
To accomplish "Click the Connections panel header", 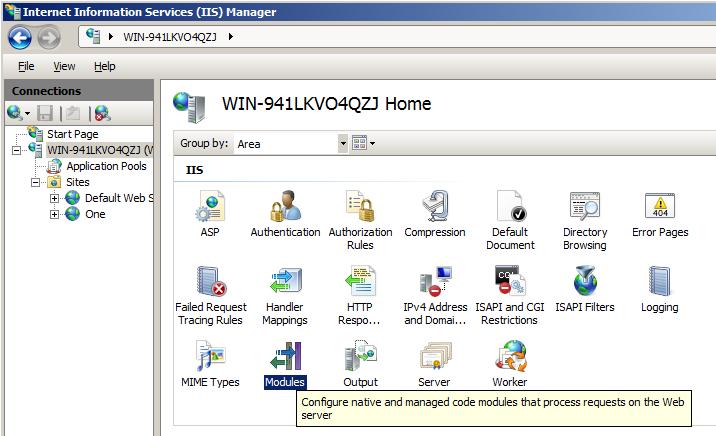I will pos(79,91).
